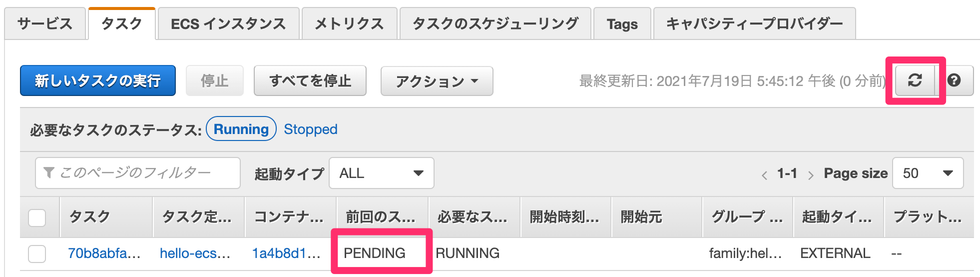Open the container instance link 1a4b8d1
Screen dimensions: 980x277
[286, 253]
